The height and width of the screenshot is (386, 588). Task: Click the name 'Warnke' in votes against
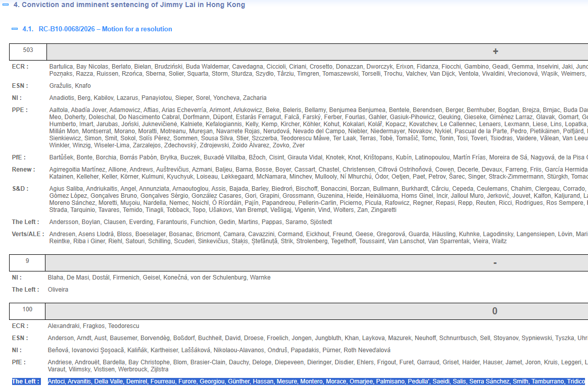point(261,278)
